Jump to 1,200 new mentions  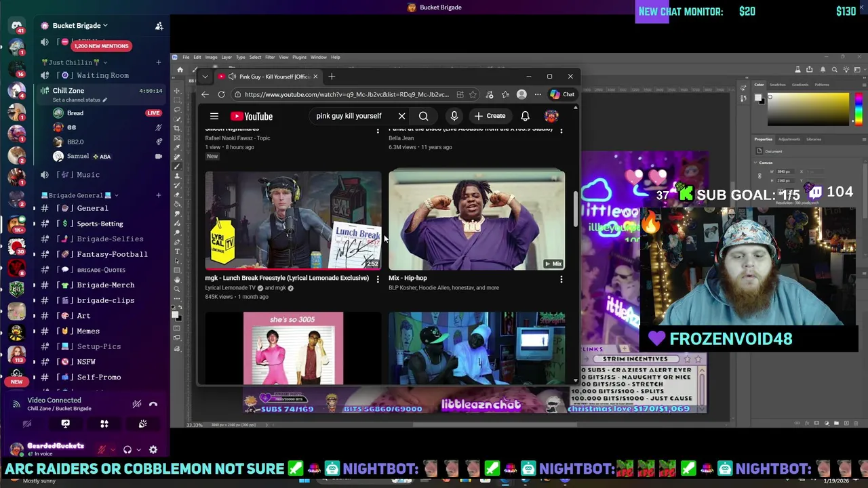[101, 45]
